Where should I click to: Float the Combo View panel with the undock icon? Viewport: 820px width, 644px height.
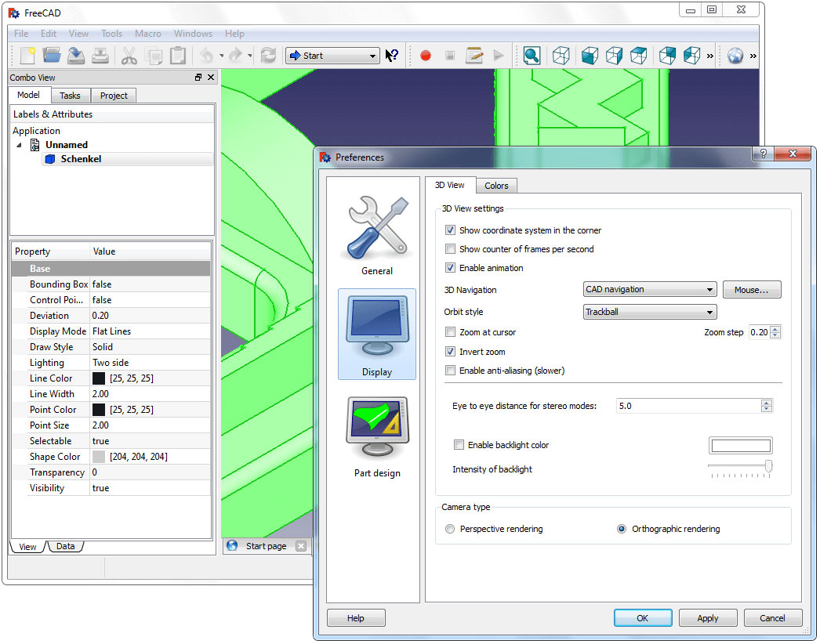pos(198,78)
